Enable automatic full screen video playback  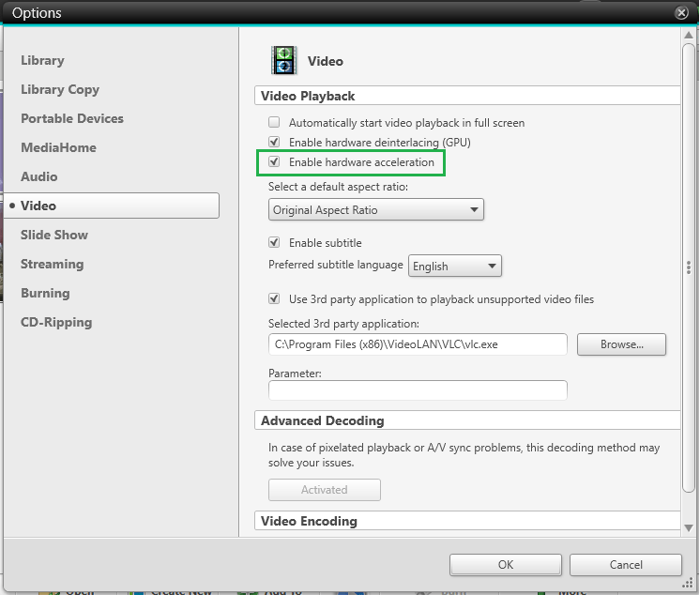275,123
